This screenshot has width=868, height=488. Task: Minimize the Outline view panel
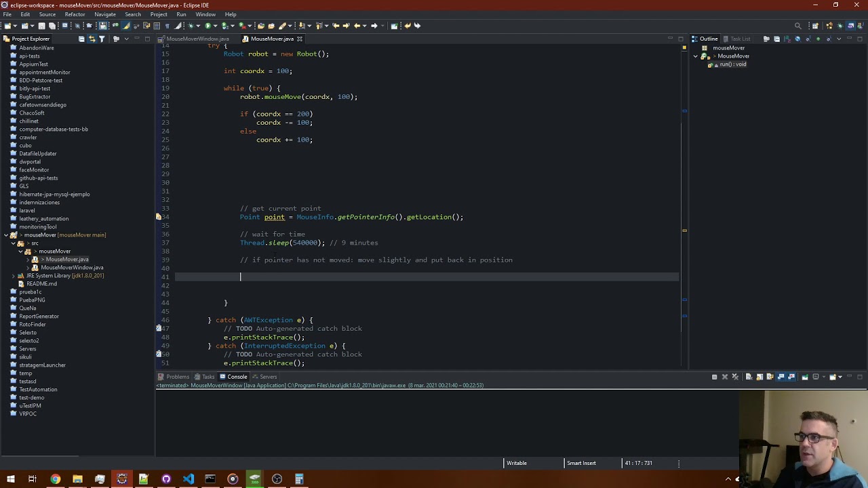(849, 39)
